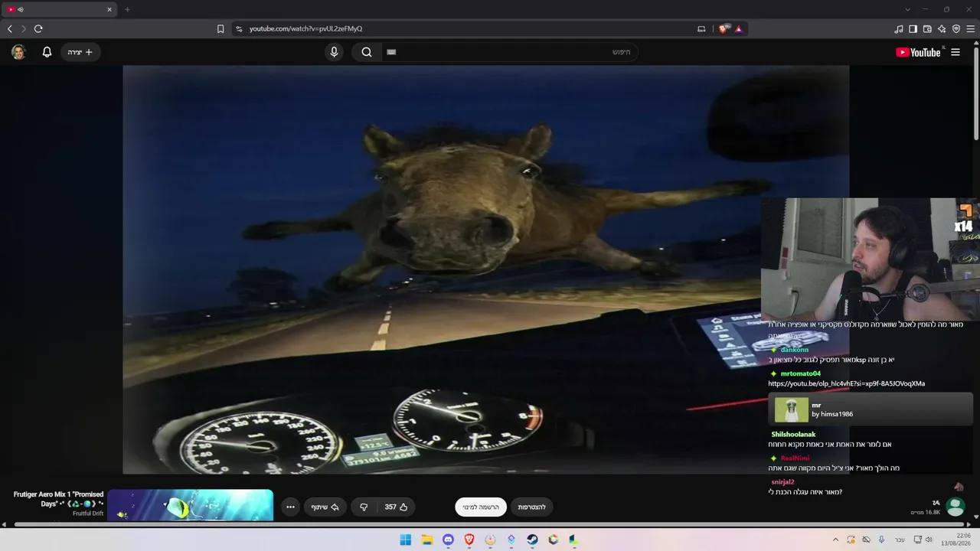This screenshot has height=551, width=980.
Task: Open the channel avatar beside 16.8K subscribers
Action: coord(955,507)
